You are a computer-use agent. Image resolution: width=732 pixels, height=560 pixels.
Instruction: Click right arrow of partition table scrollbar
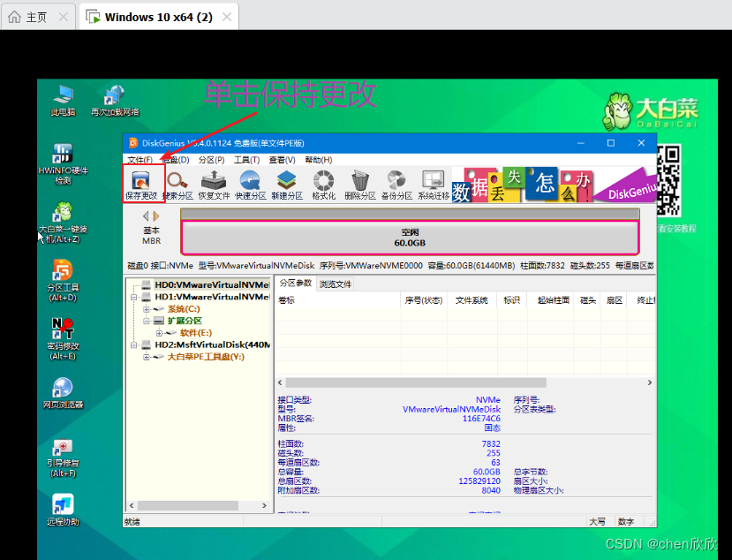tap(649, 382)
